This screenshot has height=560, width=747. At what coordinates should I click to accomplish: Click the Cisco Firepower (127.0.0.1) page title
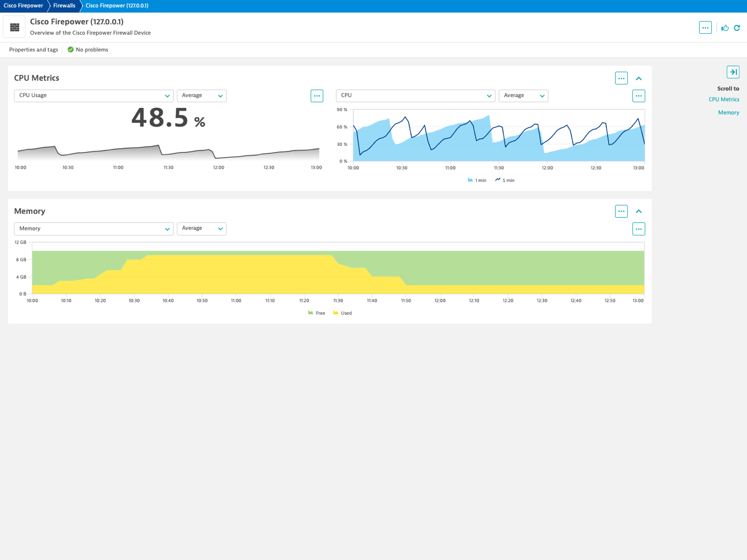(x=77, y=22)
